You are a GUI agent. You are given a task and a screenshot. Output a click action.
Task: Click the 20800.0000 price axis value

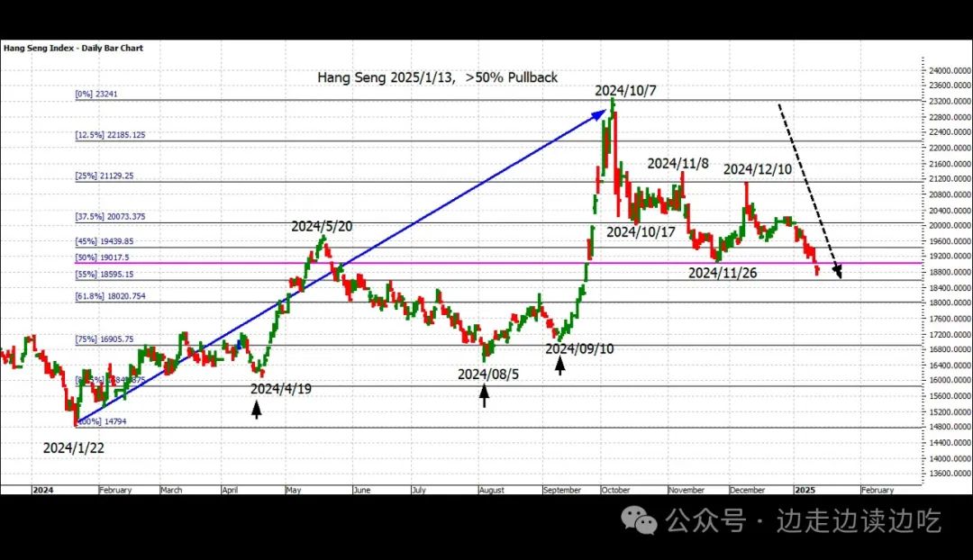[x=950, y=194]
